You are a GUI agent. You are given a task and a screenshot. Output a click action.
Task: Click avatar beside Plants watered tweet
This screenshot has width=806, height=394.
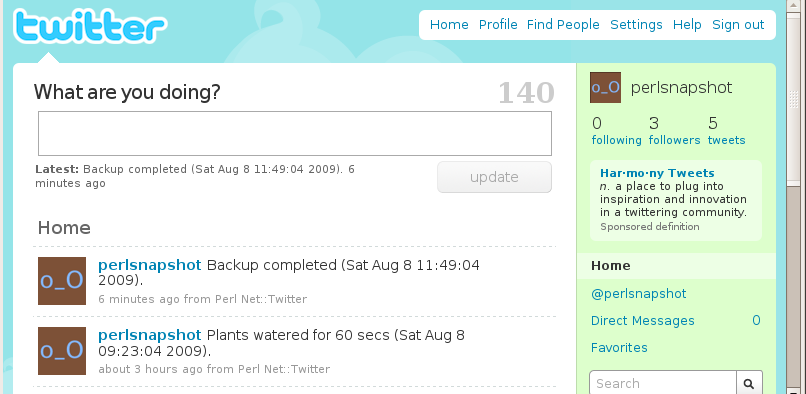coord(62,351)
